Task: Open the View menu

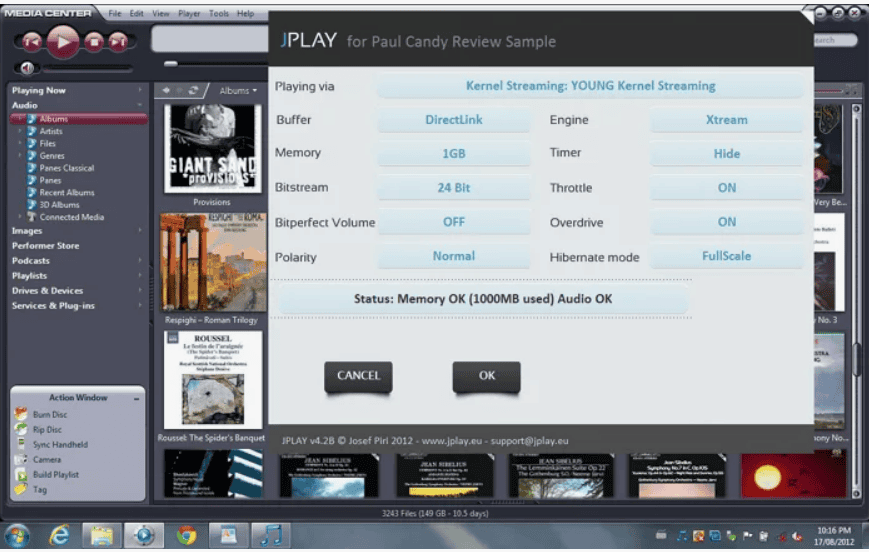Action: pyautogui.click(x=161, y=13)
